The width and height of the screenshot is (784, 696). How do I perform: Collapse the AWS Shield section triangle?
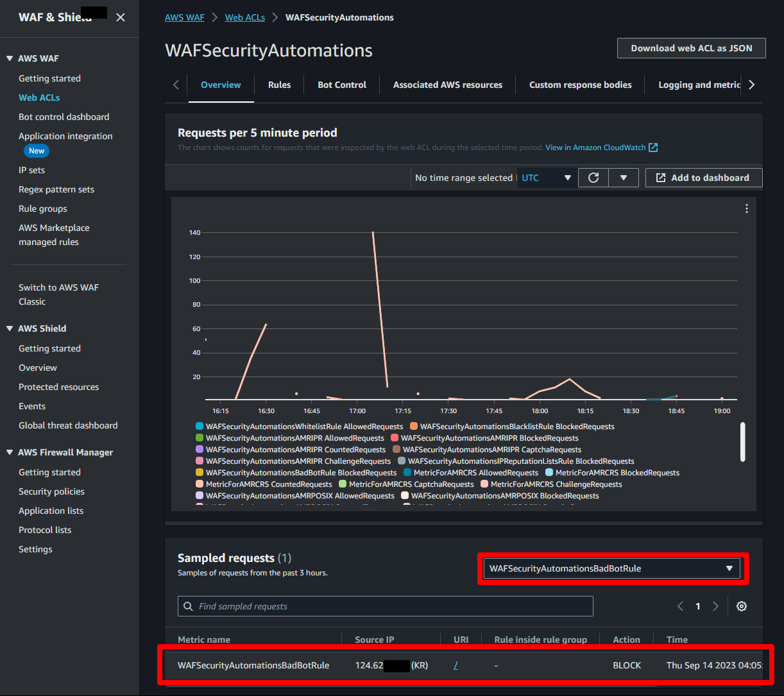click(10, 328)
